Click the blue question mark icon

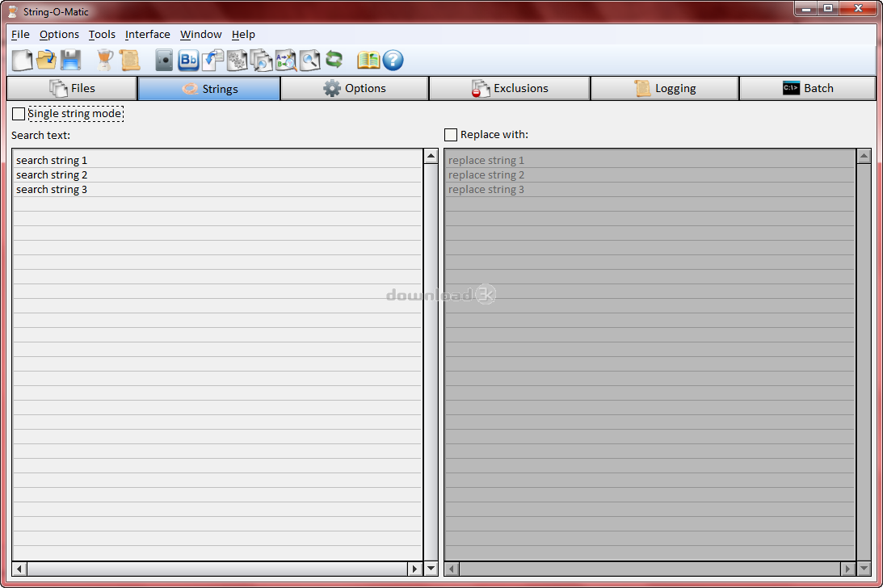pyautogui.click(x=393, y=60)
